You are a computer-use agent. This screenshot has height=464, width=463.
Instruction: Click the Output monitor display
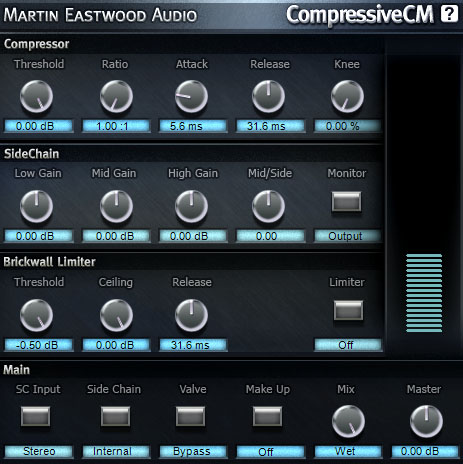coord(348,236)
